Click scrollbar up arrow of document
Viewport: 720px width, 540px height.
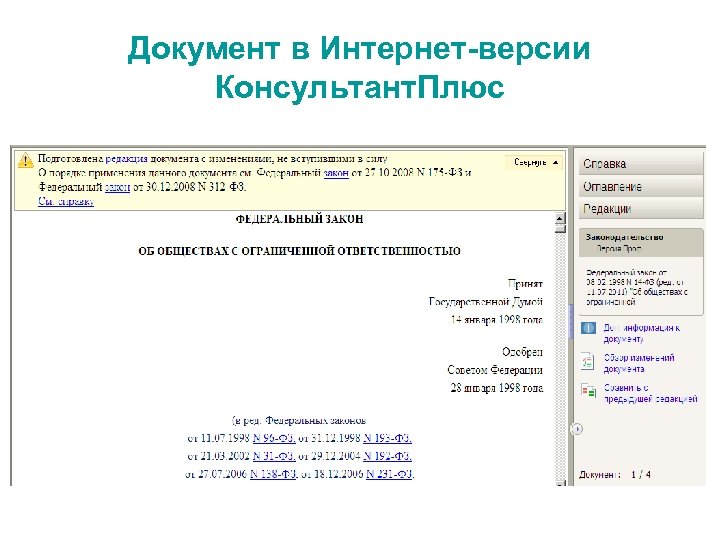[560, 218]
